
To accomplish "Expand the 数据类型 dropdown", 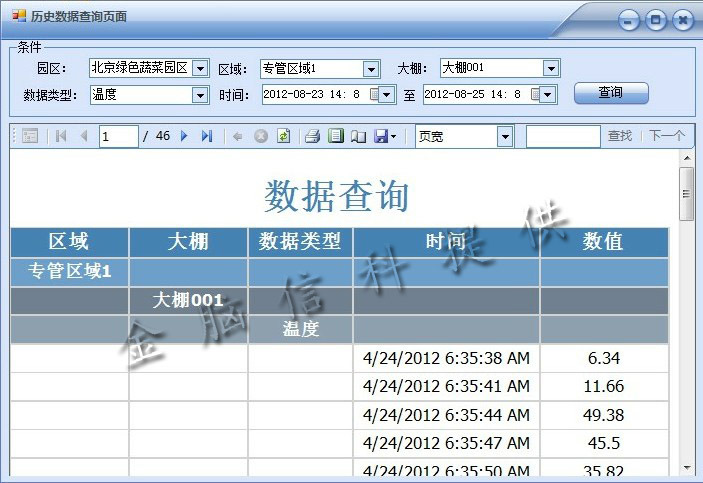I will (x=199, y=95).
